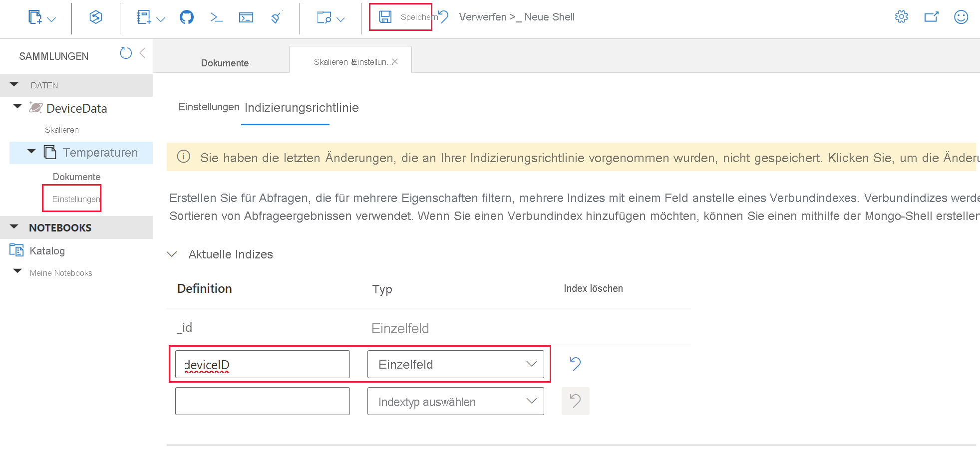980x451 pixels.
Task: Select Katalog under NOTEBOOKS
Action: click(46, 250)
